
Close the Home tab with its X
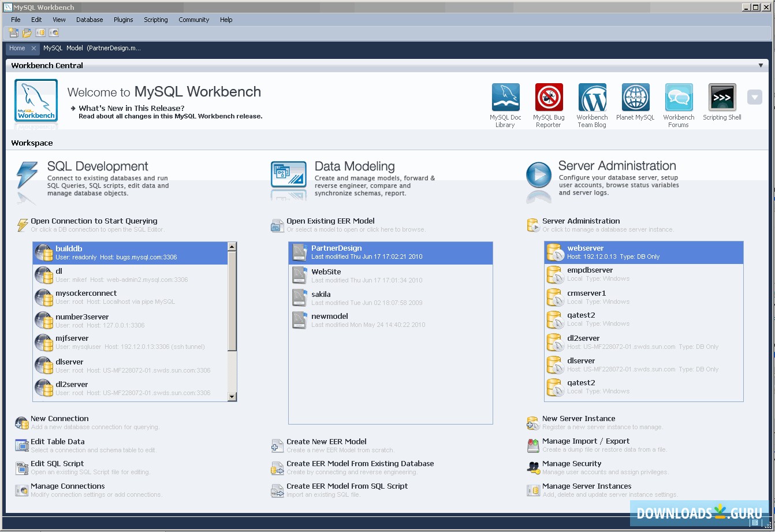(x=33, y=49)
